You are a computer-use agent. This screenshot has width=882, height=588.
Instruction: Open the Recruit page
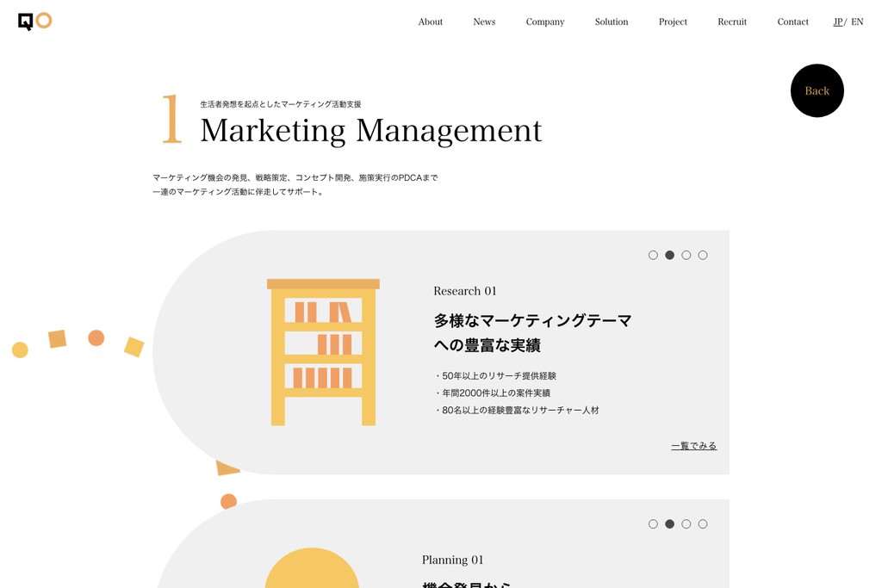pos(732,22)
